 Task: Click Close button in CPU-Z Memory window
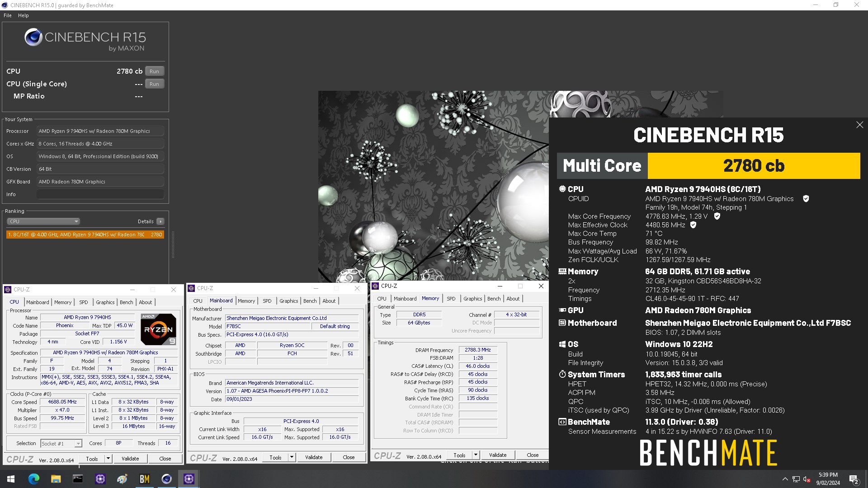point(533,455)
